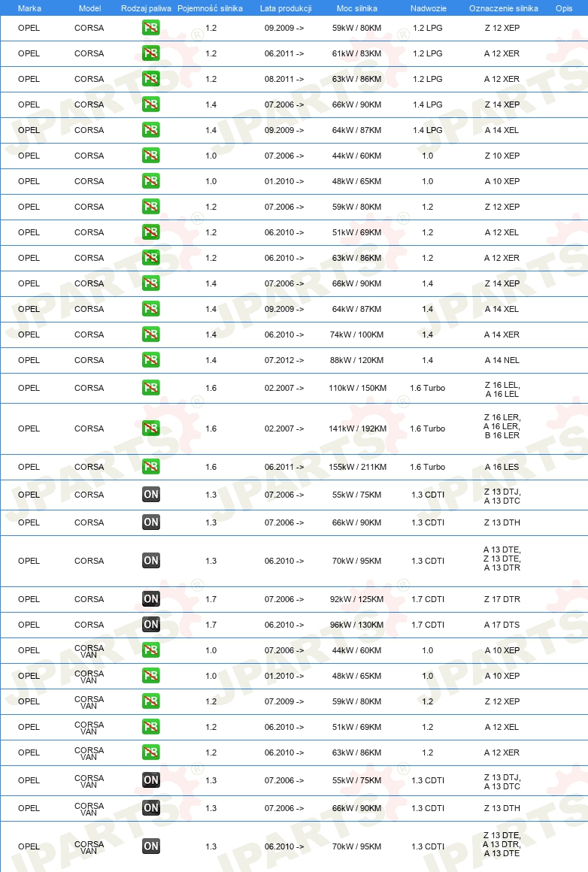Click 1.2 LPG cell in 08.2011 row
Viewport: 588px width, 872px height.
428,79
